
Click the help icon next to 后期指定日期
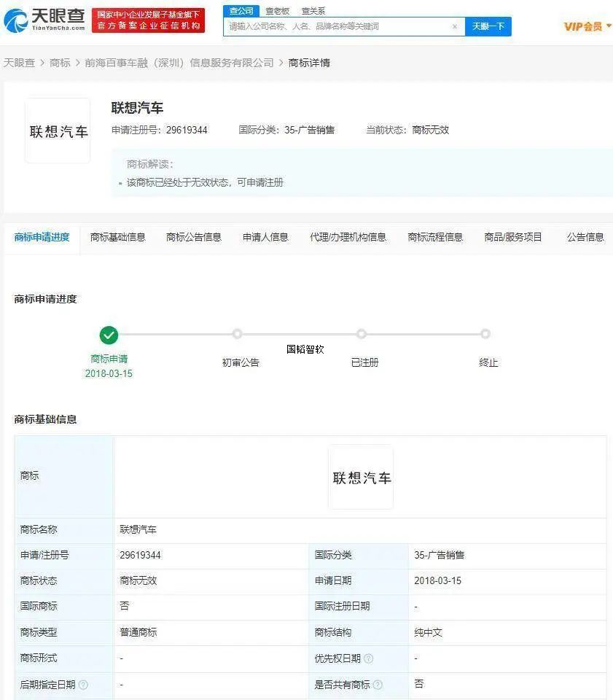click(x=83, y=685)
